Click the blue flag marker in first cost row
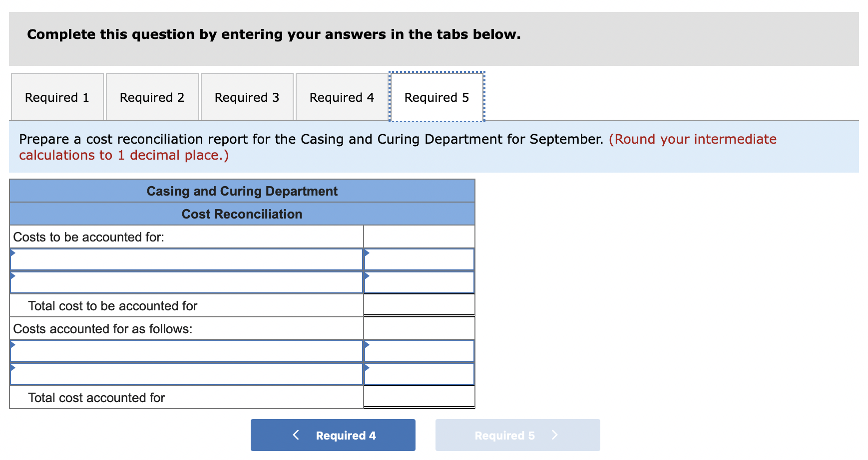This screenshot has height=460, width=868. tap(13, 253)
